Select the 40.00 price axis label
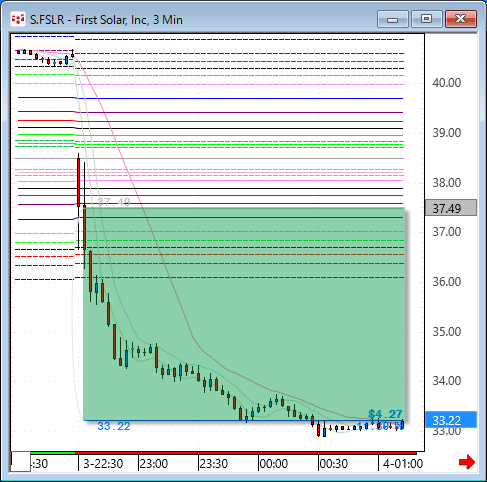 447,82
